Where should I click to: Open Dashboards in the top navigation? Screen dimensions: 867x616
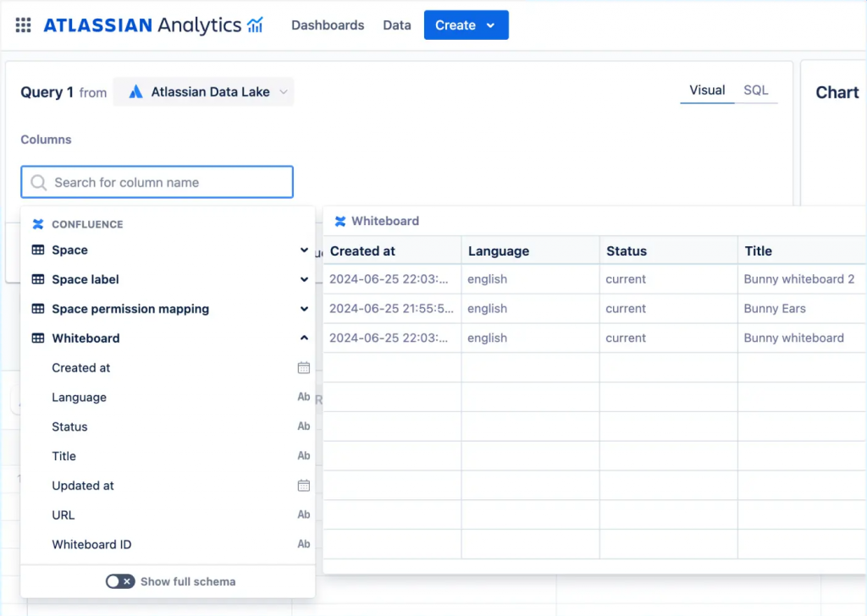point(328,25)
